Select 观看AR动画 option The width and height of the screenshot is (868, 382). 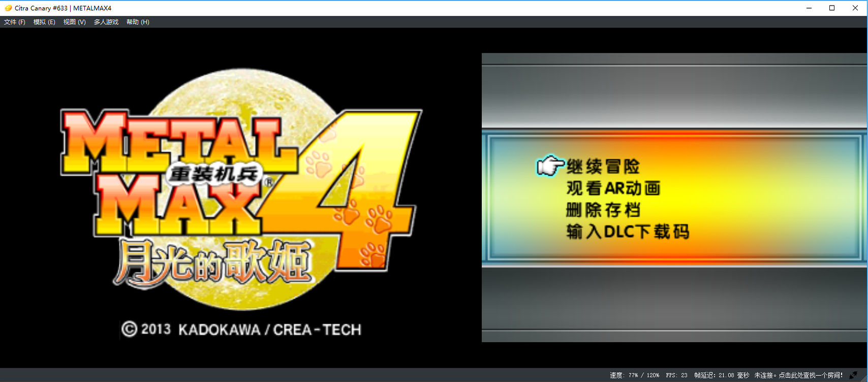(x=613, y=188)
